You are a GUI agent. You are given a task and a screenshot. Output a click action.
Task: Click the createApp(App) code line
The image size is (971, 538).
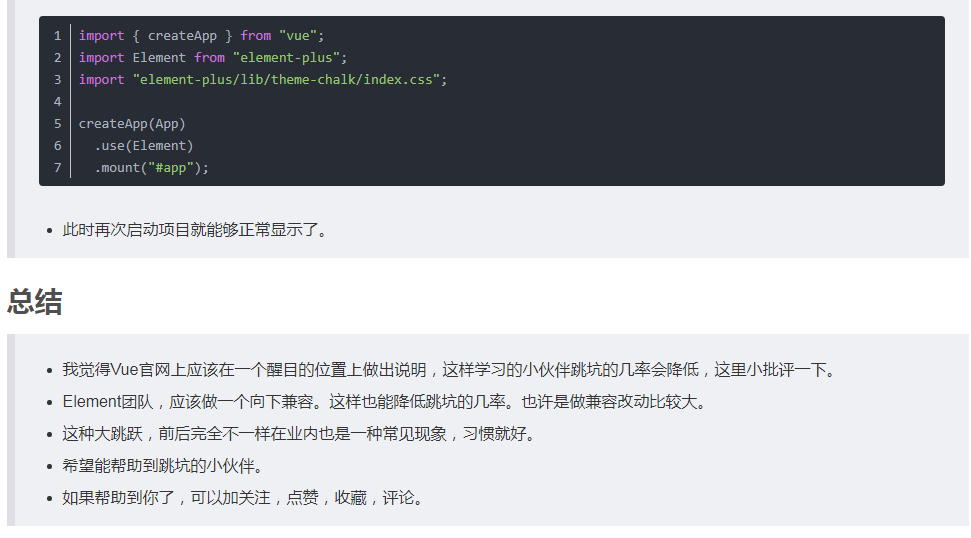132,124
